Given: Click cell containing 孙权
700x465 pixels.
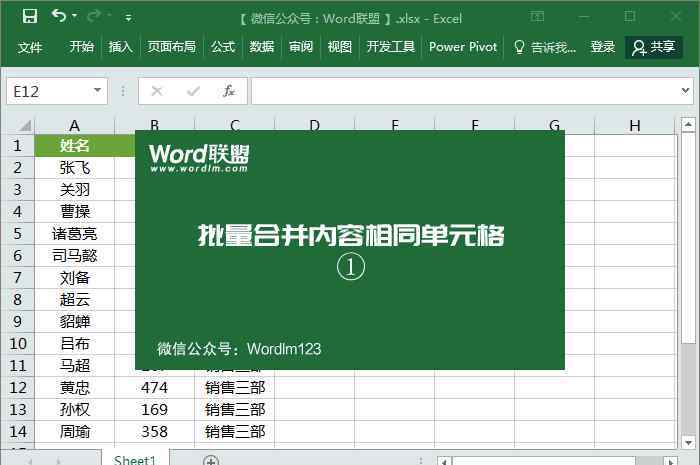Looking at the screenshot, I should (x=75, y=410).
